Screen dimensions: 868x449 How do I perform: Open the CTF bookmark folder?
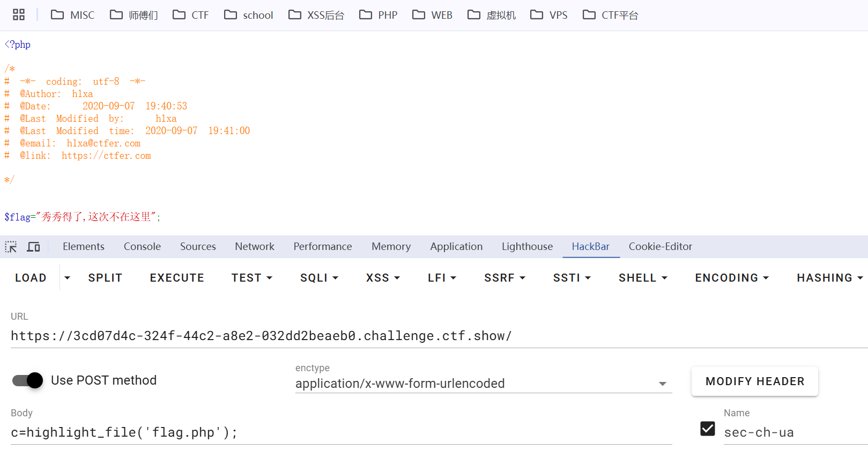coord(191,15)
